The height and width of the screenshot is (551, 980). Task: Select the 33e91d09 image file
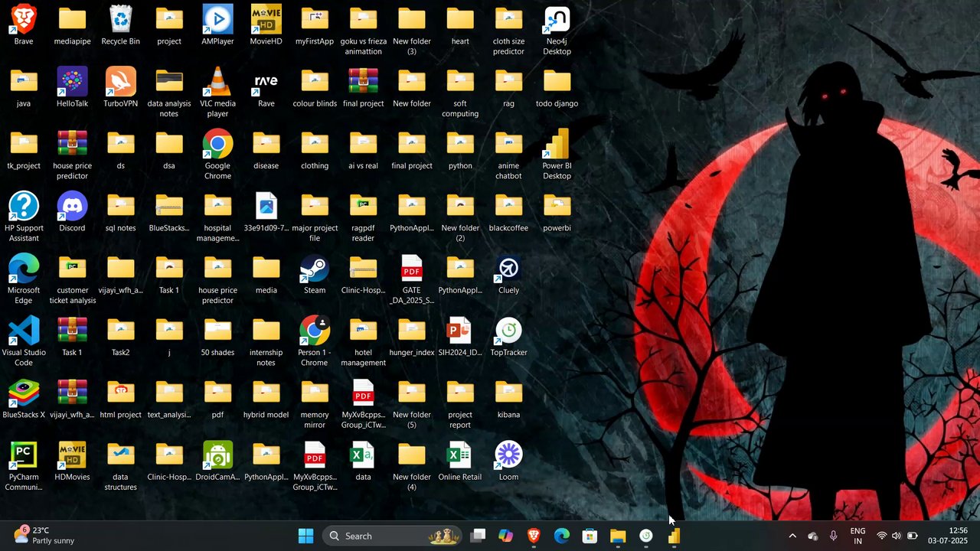coord(266,211)
